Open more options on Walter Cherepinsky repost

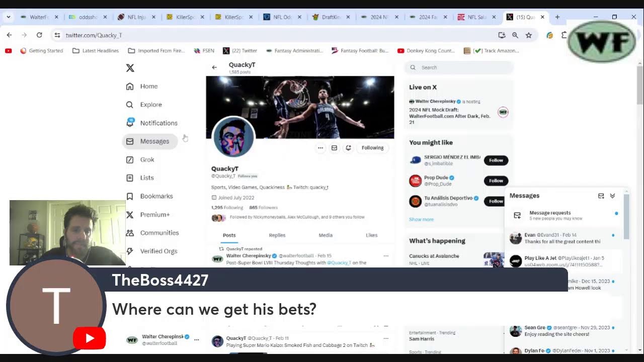click(x=386, y=256)
